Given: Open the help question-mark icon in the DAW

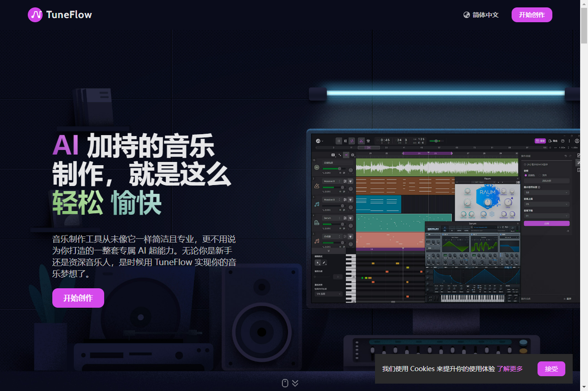Looking at the screenshot, I should (x=563, y=141).
